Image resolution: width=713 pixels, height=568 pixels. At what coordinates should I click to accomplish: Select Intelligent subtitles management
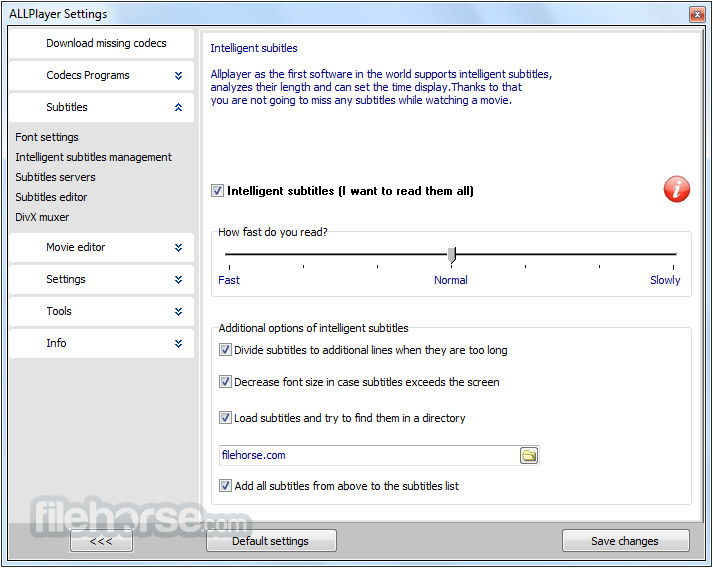(x=93, y=157)
